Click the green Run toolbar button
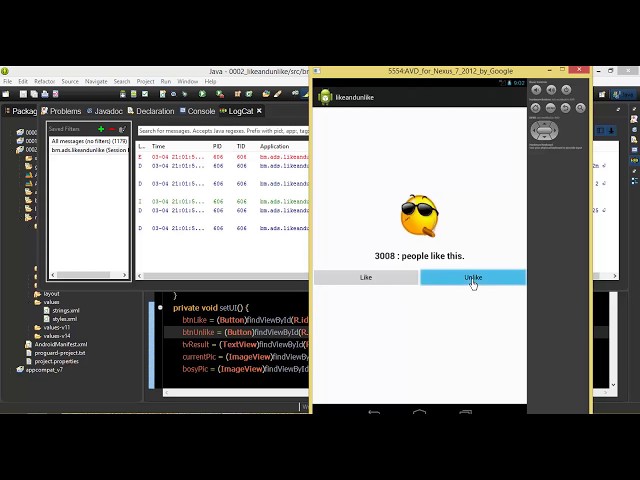Screen dimensions: 640x480 (x=202, y=94)
